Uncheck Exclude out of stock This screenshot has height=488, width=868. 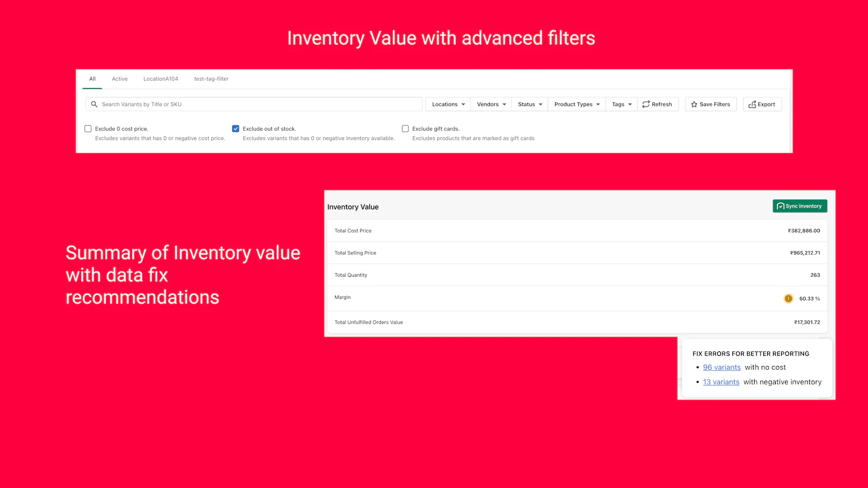tap(235, 129)
